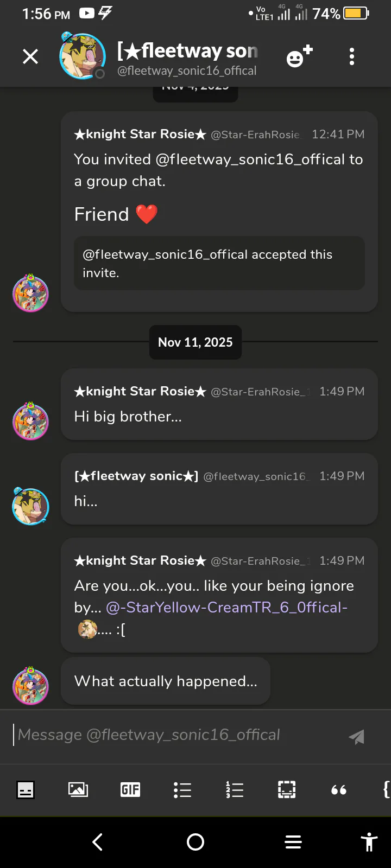Tap knight Star Rosie's avatar beside "Hi big brother..."
This screenshot has height=868, width=391.
point(30,422)
